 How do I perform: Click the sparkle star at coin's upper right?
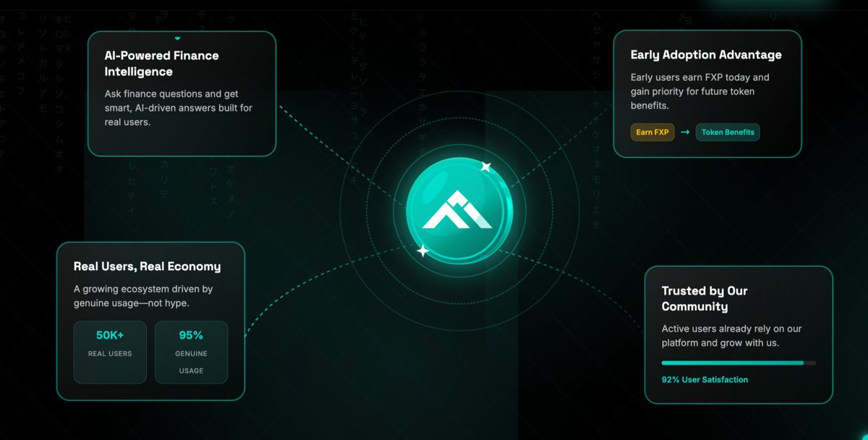(486, 167)
